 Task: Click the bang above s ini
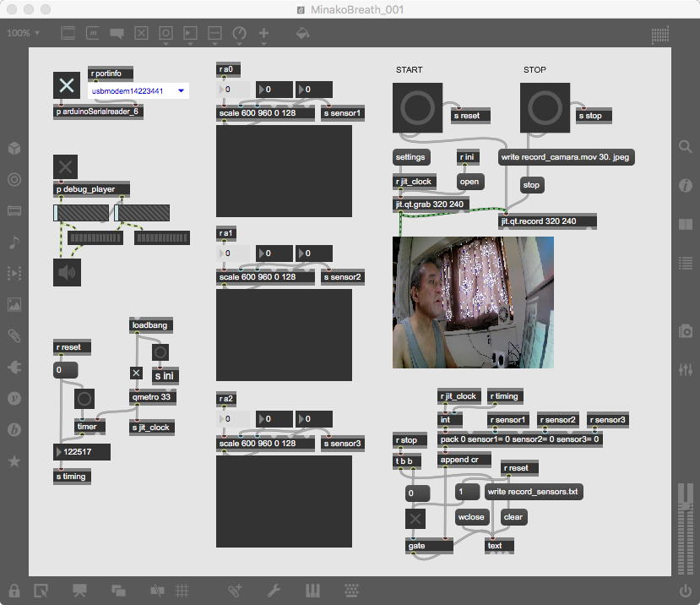(x=160, y=352)
